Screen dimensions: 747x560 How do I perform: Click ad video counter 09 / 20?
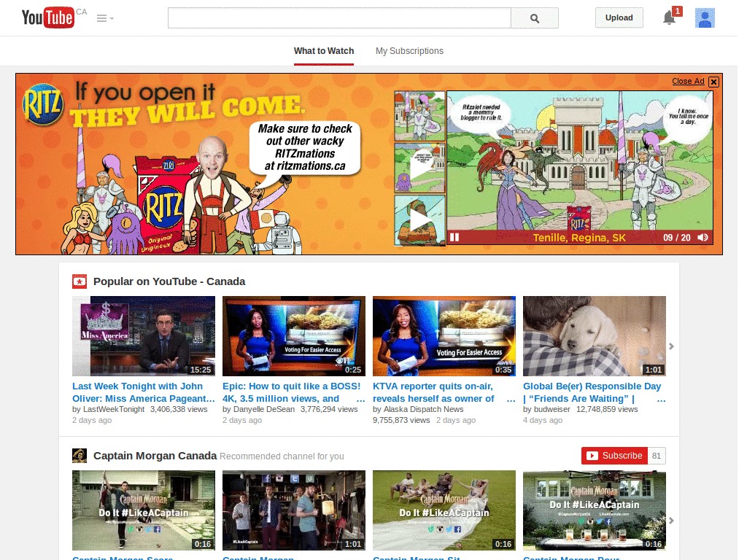[676, 238]
